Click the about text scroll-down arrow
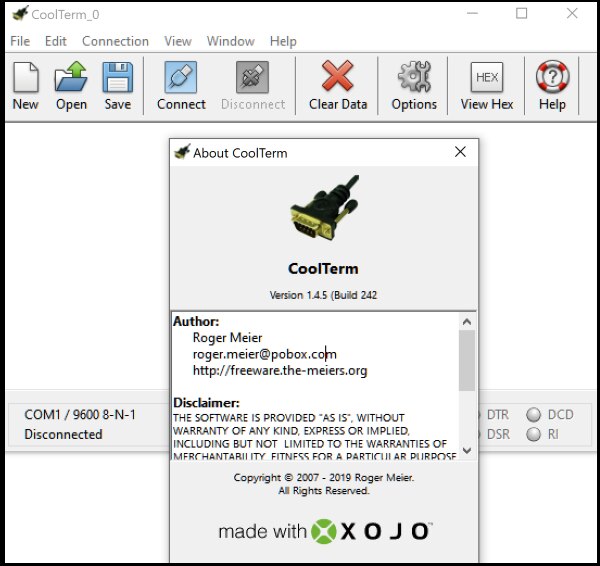This screenshot has width=600, height=566. click(467, 450)
